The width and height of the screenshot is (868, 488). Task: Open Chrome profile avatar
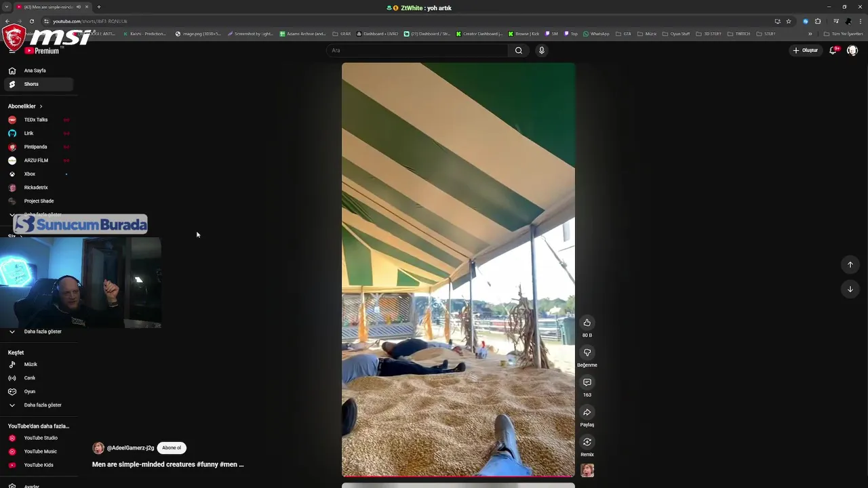[x=848, y=21]
